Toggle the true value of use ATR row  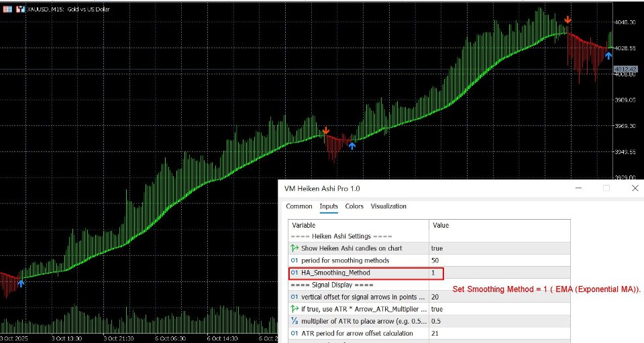pyautogui.click(x=437, y=309)
